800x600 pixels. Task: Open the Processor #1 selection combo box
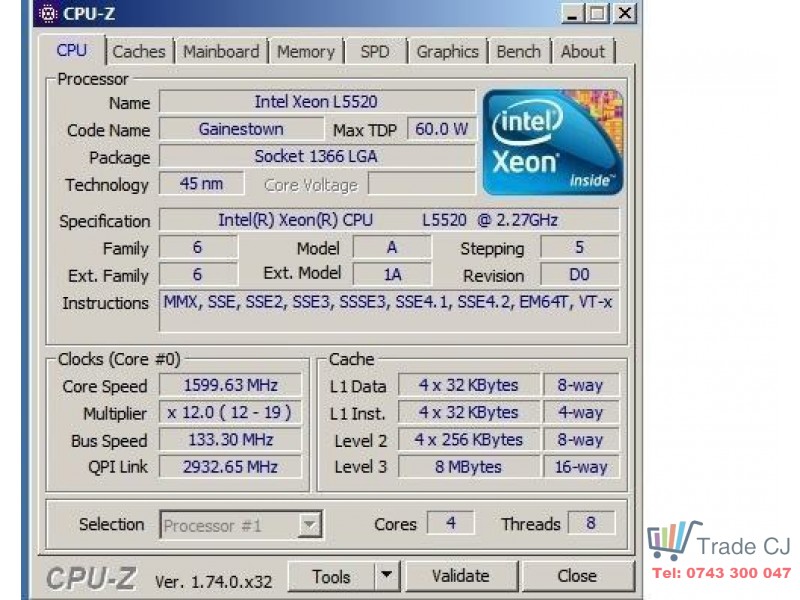point(241,524)
